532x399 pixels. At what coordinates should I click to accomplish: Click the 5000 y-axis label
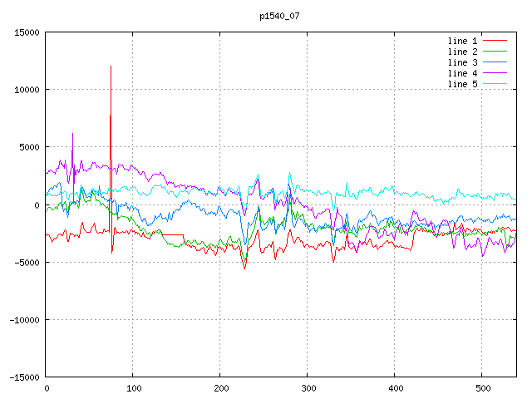tap(30, 147)
